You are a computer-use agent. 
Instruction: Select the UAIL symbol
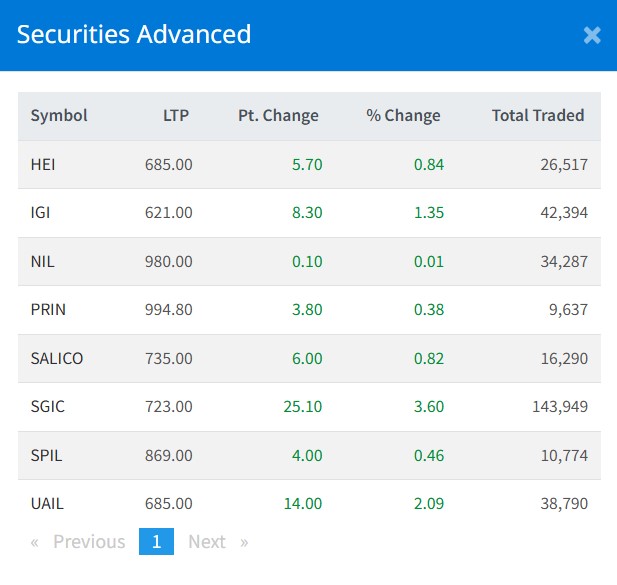47,503
